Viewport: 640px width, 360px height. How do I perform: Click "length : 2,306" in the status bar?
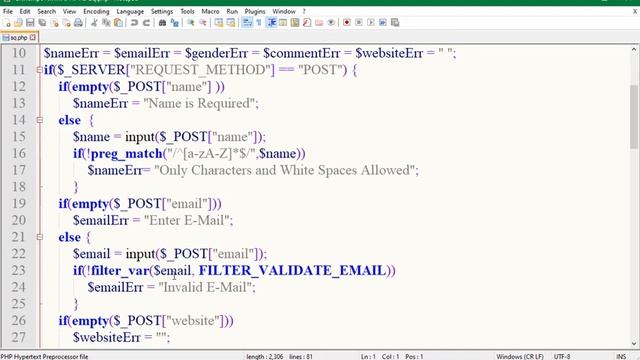click(x=264, y=357)
